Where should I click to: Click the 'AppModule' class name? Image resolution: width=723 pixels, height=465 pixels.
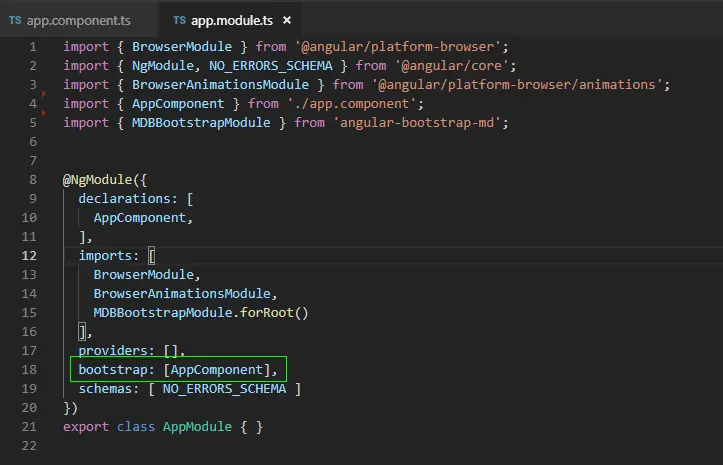(197, 427)
